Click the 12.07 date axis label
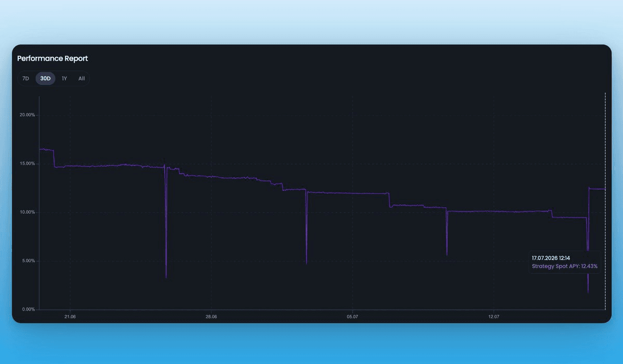 494,316
